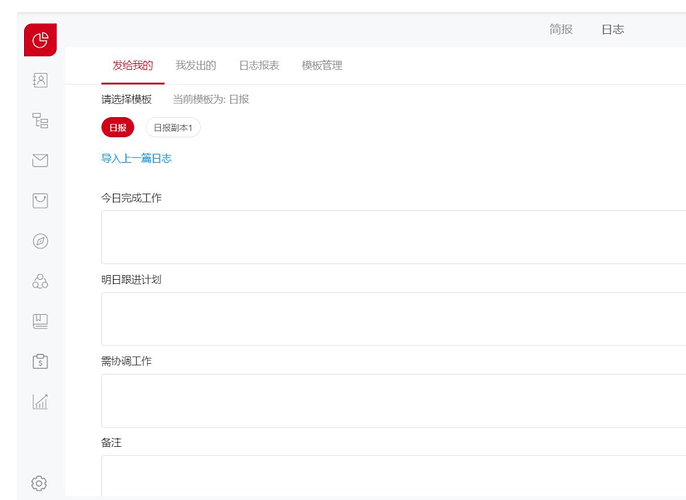
Task: Open 简报 in the top navigation
Action: click(x=561, y=29)
